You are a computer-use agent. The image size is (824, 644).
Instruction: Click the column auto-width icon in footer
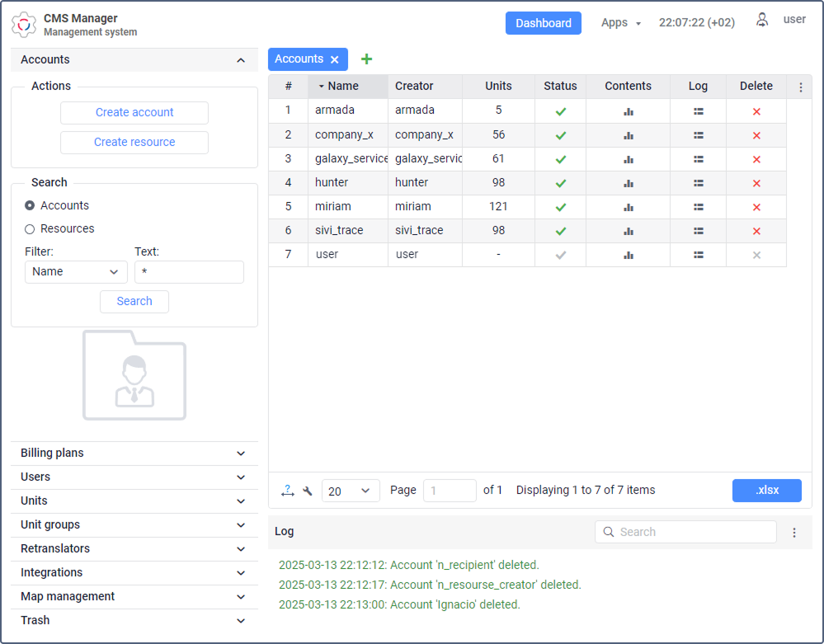coord(287,491)
